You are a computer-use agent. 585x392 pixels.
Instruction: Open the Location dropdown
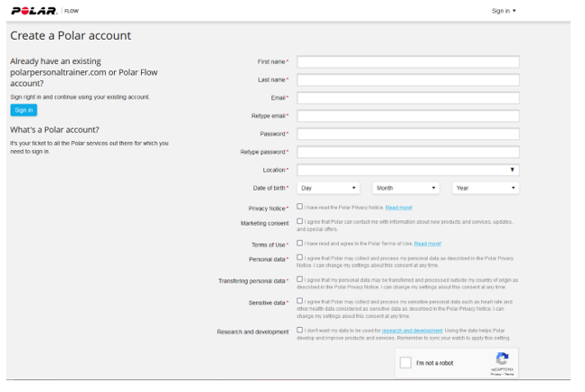point(408,170)
